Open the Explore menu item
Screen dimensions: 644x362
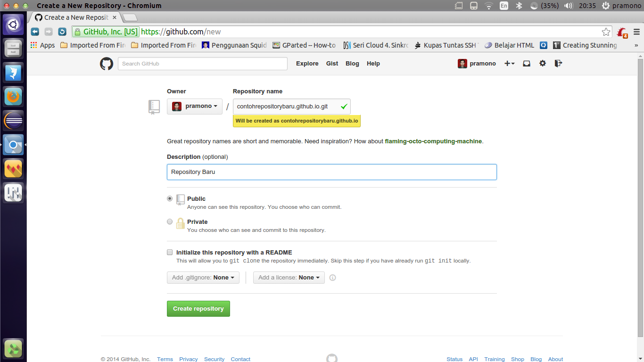[x=307, y=64]
